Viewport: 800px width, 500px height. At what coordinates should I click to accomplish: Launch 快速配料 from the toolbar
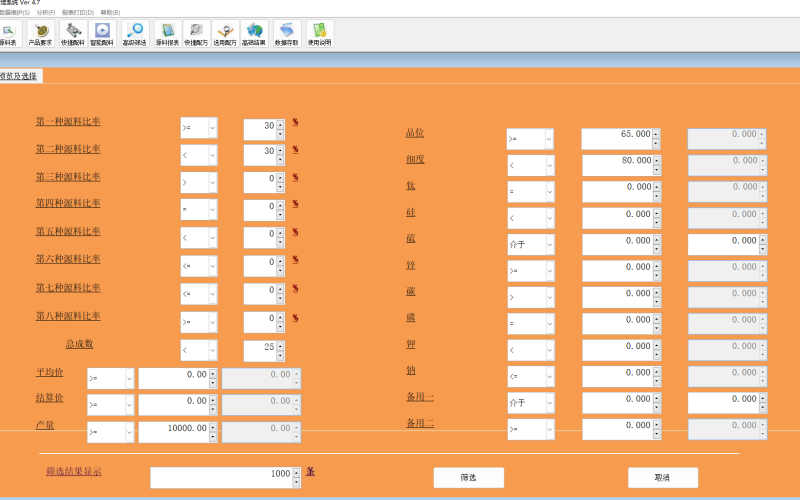coord(72,35)
